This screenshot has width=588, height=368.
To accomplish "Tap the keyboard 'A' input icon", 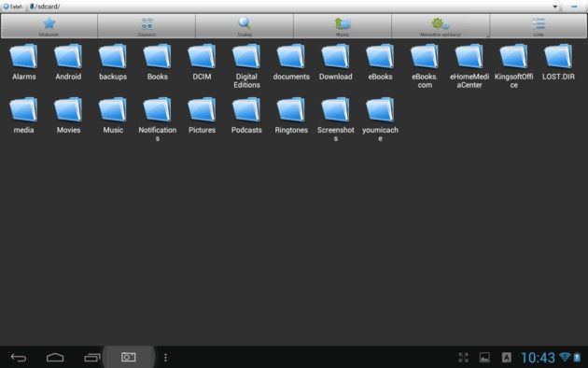I will coord(506,358).
